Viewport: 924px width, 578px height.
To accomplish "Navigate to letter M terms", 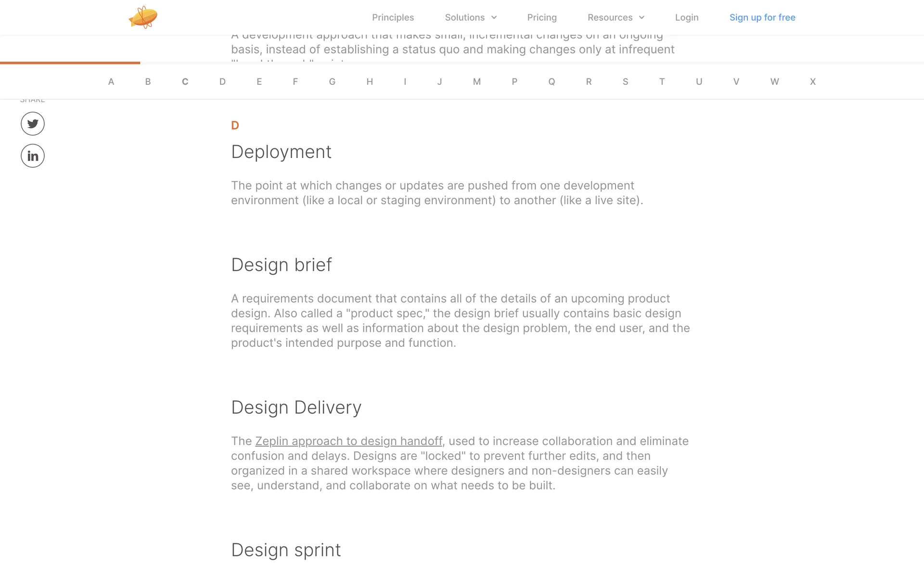I will point(476,82).
